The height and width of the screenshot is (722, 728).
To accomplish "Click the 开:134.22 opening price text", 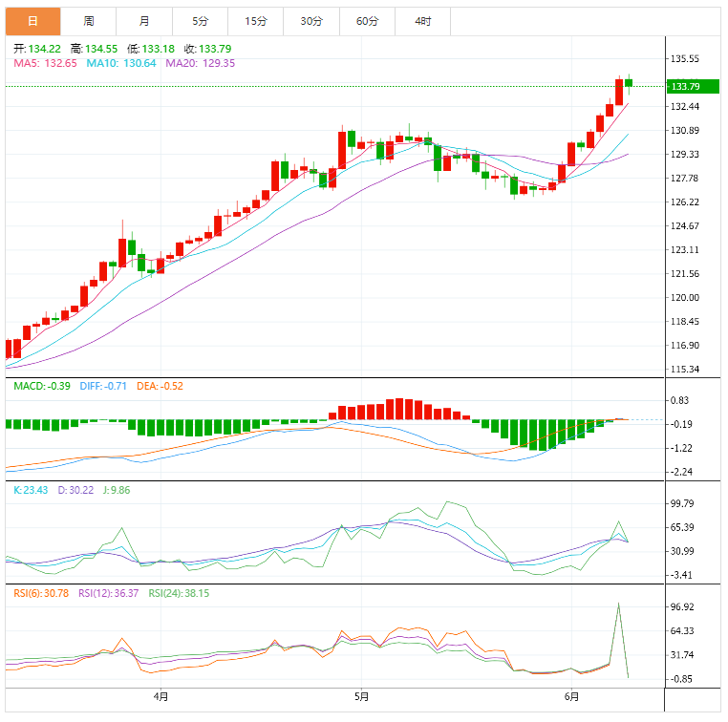I will pyautogui.click(x=37, y=49).
